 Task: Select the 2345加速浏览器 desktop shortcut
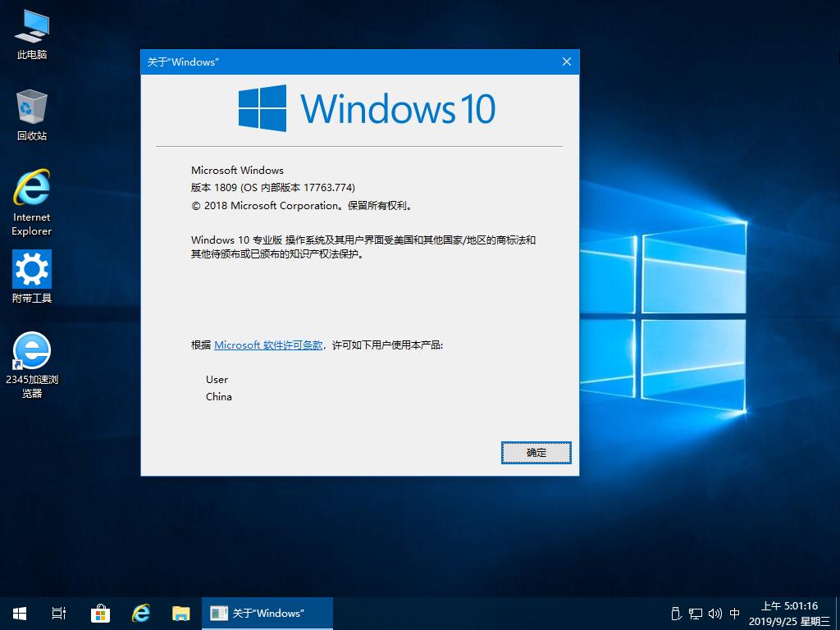tap(32, 365)
